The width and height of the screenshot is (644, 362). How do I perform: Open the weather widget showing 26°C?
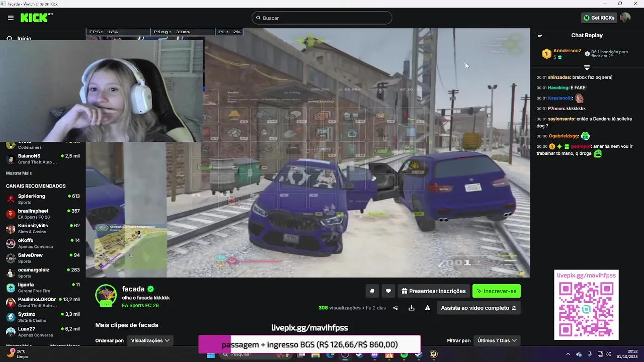(18, 354)
